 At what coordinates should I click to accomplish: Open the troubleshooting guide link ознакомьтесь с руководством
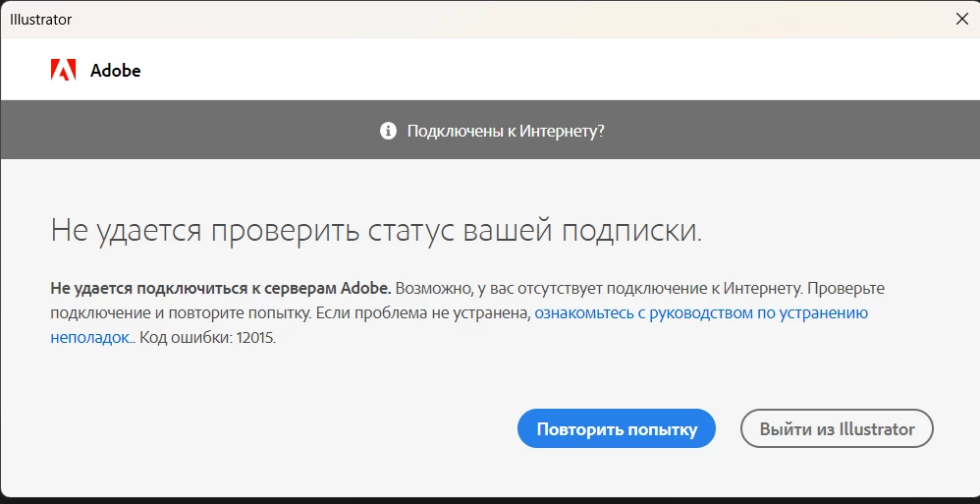click(700, 313)
